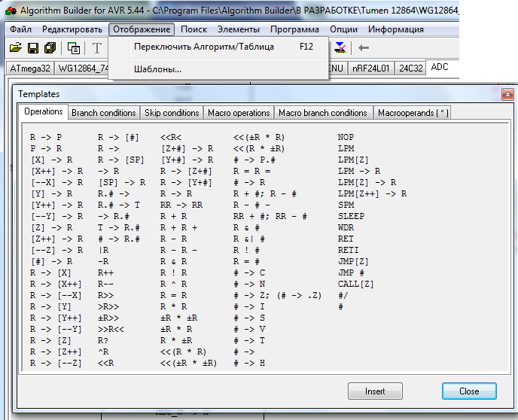Image resolution: width=518 pixels, height=420 pixels.
Task: Choose Переключить Алгоритм/Таблица menu entry
Action: tap(203, 47)
